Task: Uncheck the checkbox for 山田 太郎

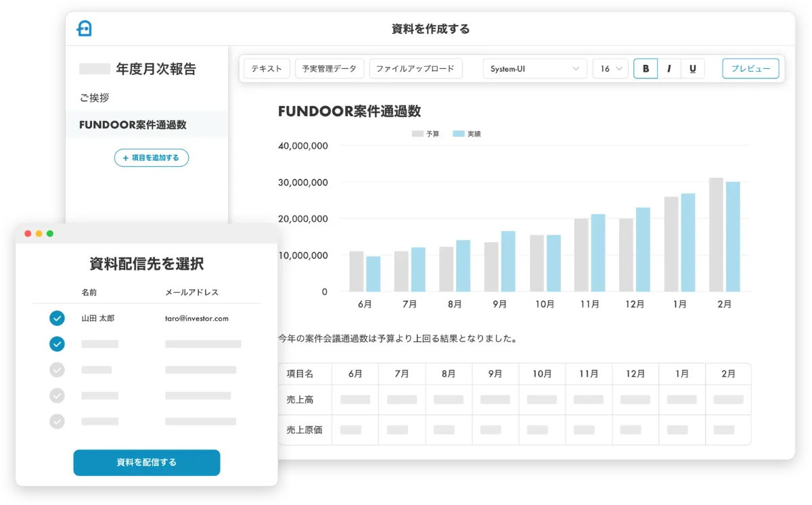Action: [x=58, y=318]
